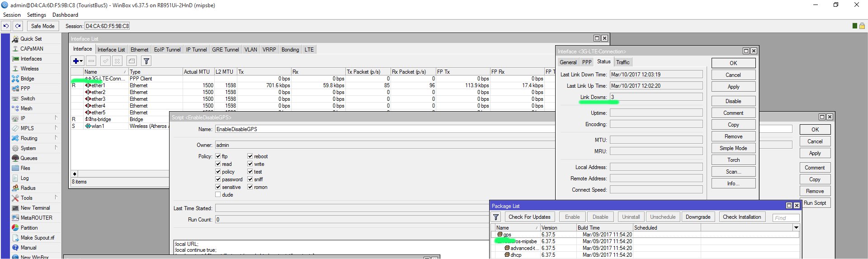The height and width of the screenshot is (259, 868).
Task: Open Queues from the left sidebar
Action: (x=28, y=158)
